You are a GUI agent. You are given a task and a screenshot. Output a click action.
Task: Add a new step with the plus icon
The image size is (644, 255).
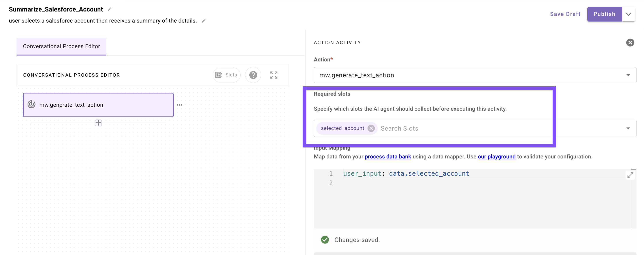tap(98, 123)
